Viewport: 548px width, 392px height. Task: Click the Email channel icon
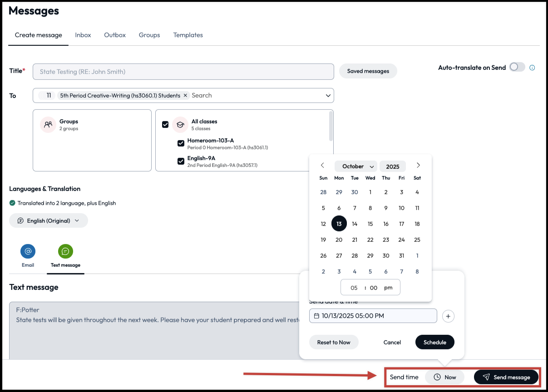click(x=28, y=251)
